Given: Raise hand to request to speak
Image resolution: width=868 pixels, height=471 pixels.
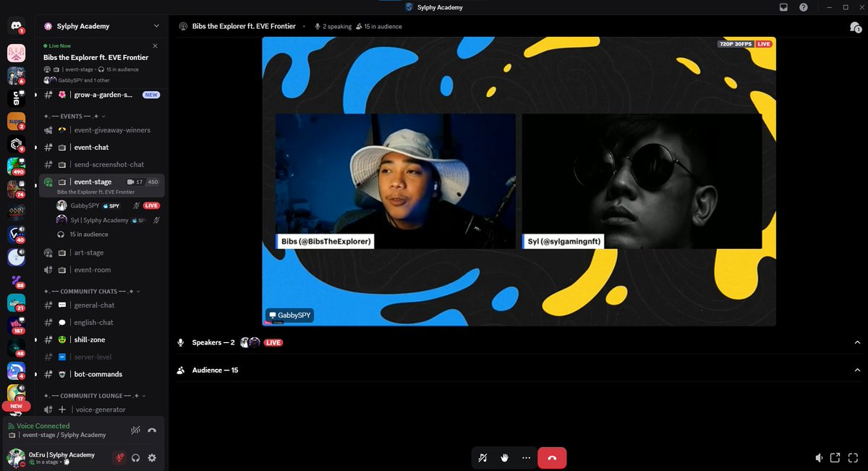Looking at the screenshot, I should tap(505, 458).
